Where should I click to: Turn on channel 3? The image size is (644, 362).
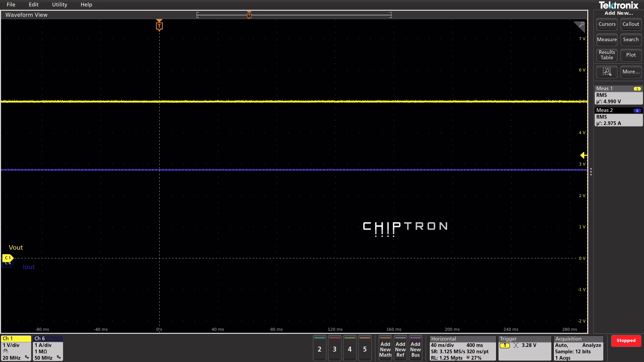[334, 349]
